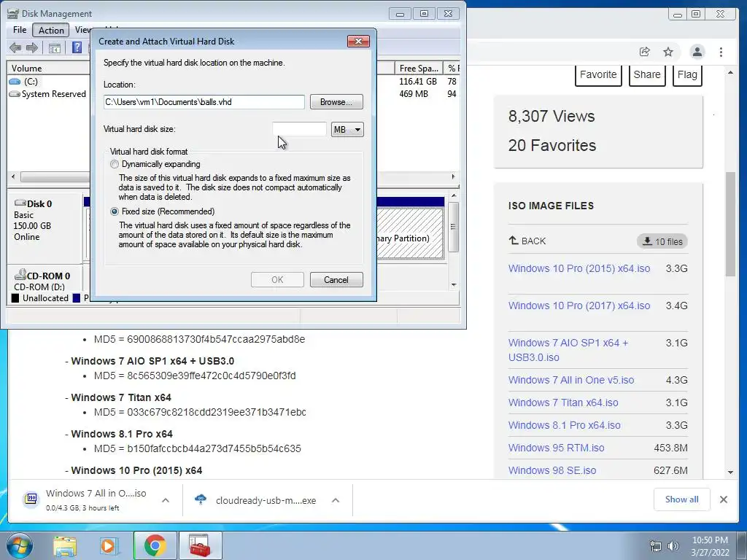Click the blue Primary partition legend swatch
The image size is (747, 560).
[76, 298]
